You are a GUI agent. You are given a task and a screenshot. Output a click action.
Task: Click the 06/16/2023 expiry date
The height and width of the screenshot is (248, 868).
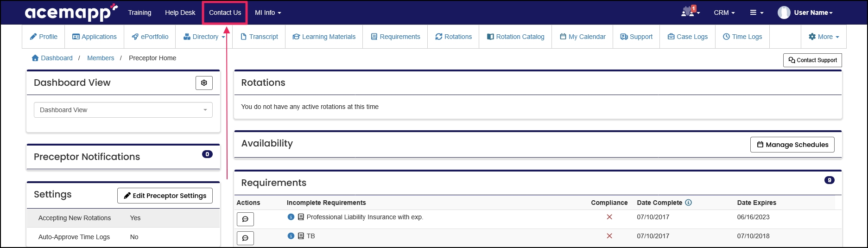tap(753, 217)
